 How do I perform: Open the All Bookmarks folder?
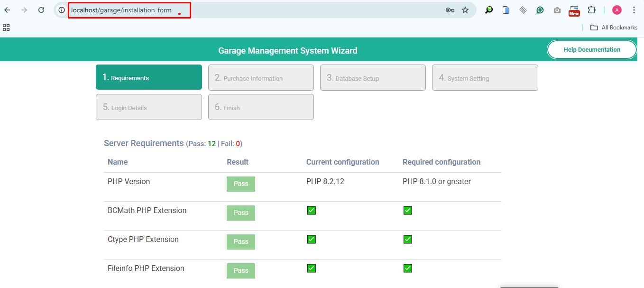pyautogui.click(x=614, y=28)
